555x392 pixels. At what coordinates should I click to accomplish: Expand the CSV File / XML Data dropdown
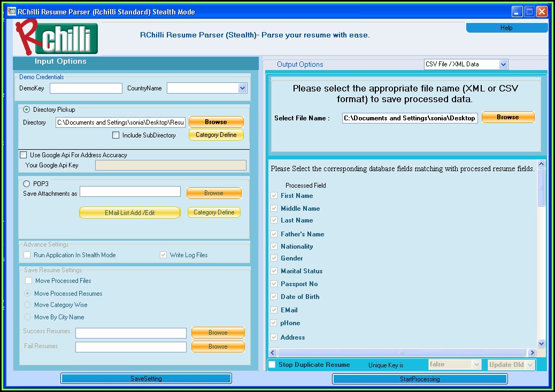[x=503, y=64]
